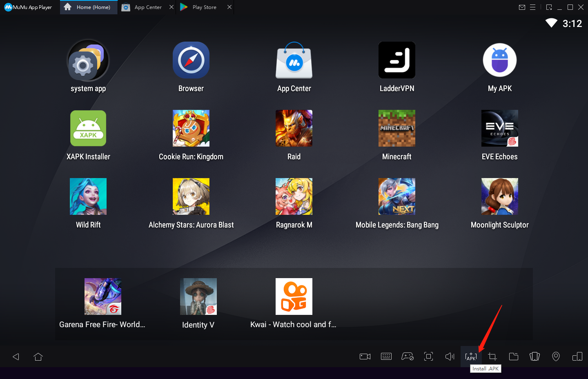Open shared folder icon
This screenshot has height=379, width=588.
pyautogui.click(x=514, y=357)
